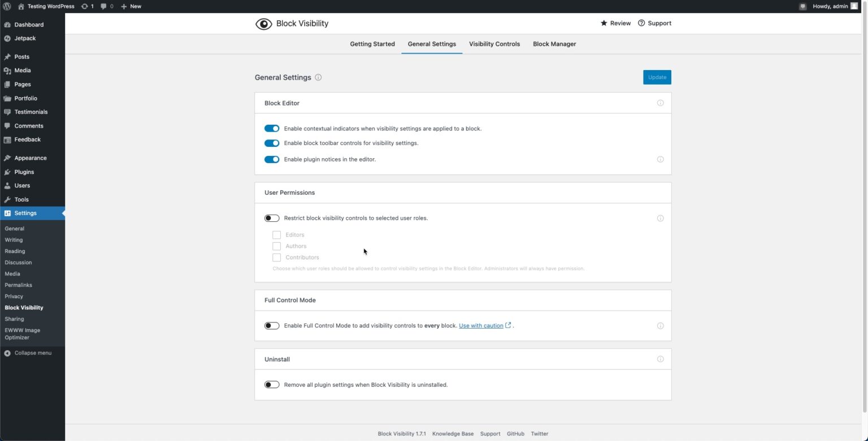The width and height of the screenshot is (868, 441).
Task: Open the Use with caution link
Action: (x=480, y=325)
